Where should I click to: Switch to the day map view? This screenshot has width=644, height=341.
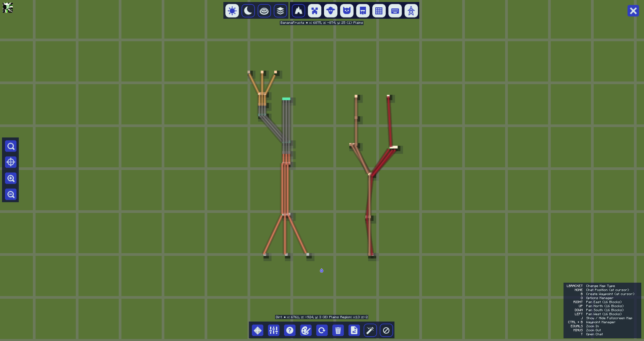232,11
